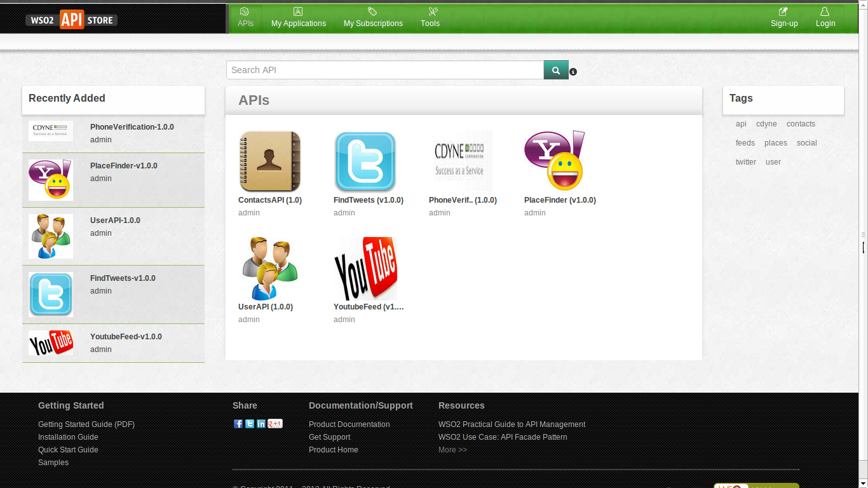Share on Facebook via footer icon
This screenshot has height=488, width=868.
(x=238, y=424)
